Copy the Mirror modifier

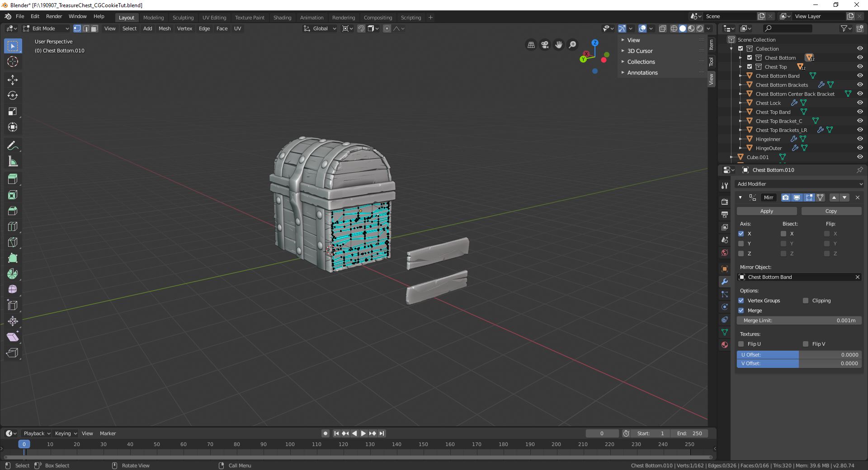coord(831,211)
